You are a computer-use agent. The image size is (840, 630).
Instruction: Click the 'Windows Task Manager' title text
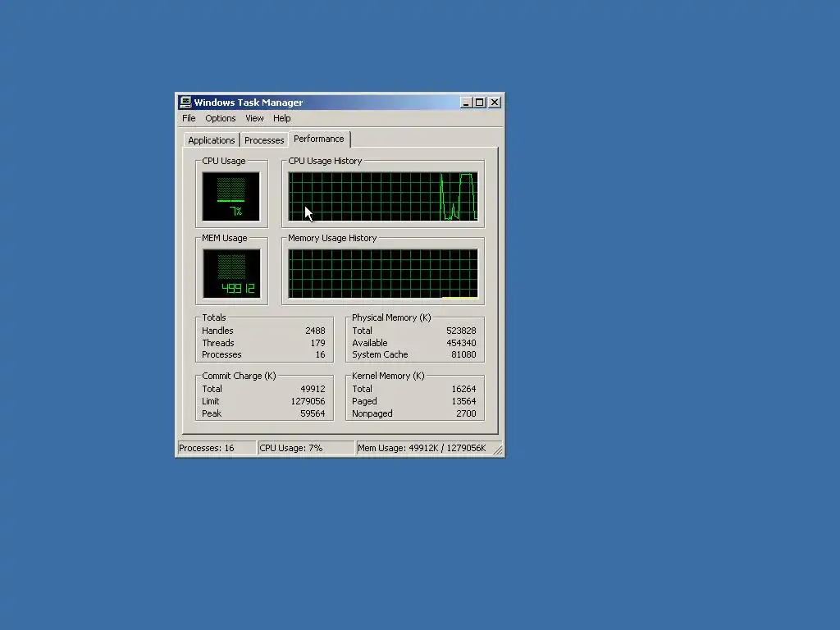pyautogui.click(x=249, y=103)
